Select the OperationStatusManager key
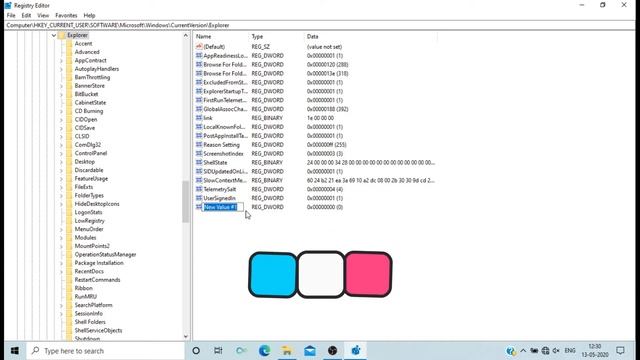 [x=105, y=254]
